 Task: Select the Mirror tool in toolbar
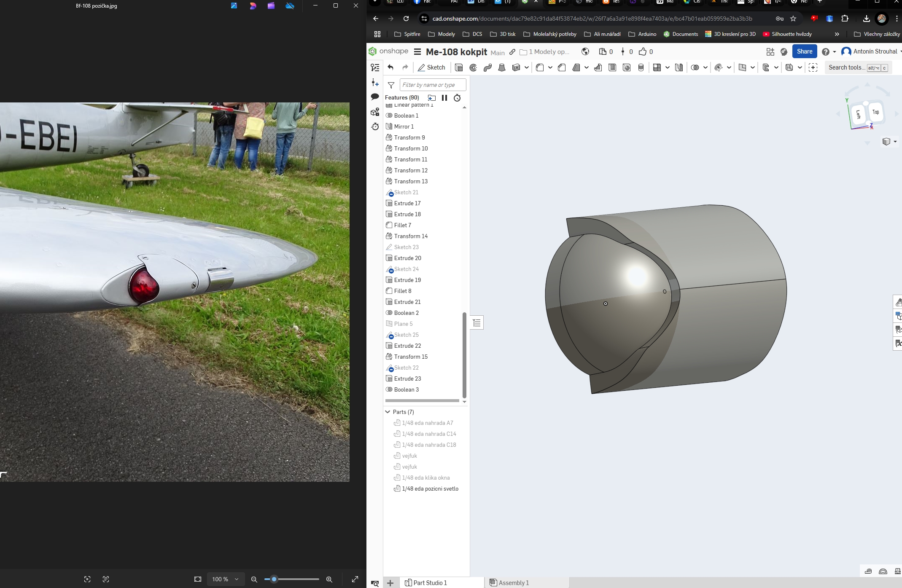(679, 67)
